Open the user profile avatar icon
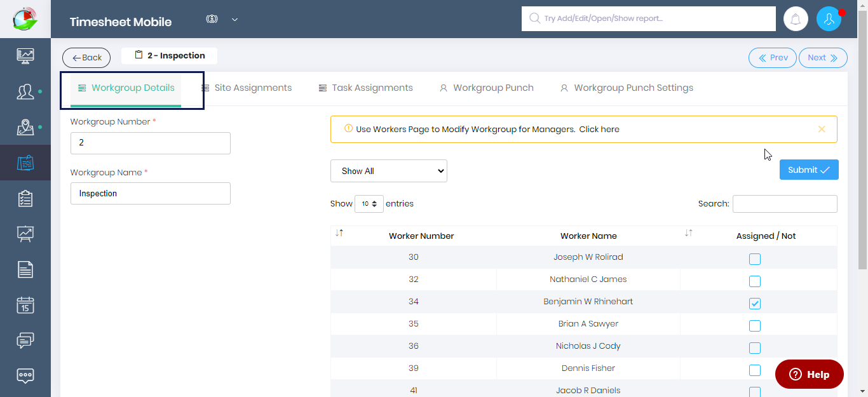Image resolution: width=868 pixels, height=397 pixels. click(x=829, y=19)
